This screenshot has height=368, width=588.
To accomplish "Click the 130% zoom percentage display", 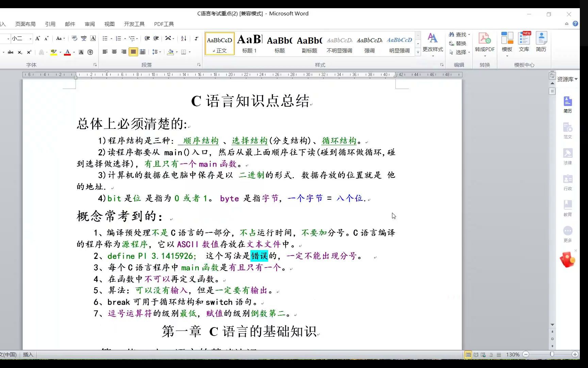I will point(513,354).
